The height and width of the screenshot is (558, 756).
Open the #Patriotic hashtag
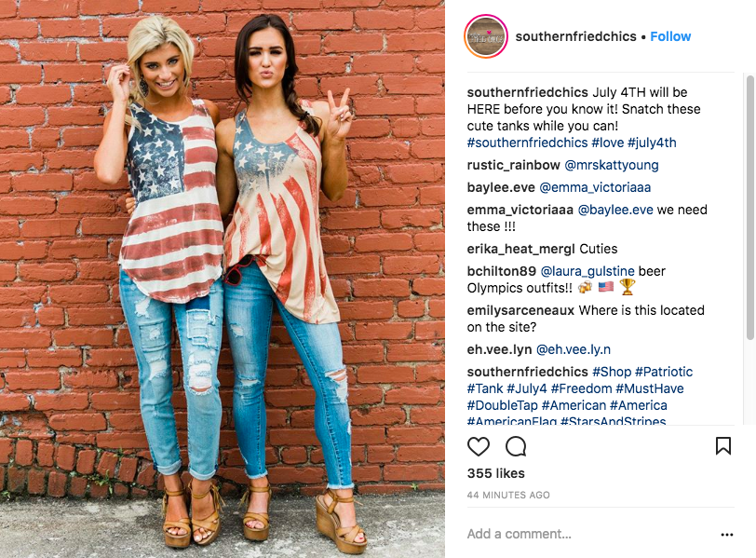tap(664, 372)
